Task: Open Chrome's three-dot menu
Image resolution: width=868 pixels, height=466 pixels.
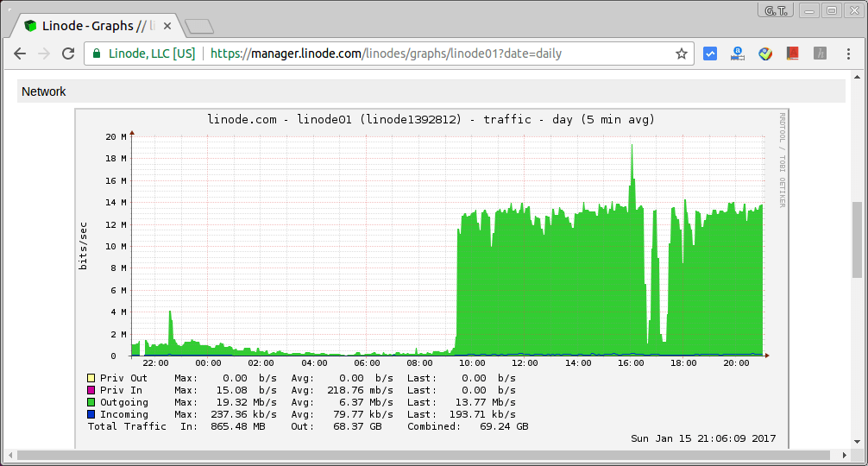Action: pyautogui.click(x=848, y=54)
